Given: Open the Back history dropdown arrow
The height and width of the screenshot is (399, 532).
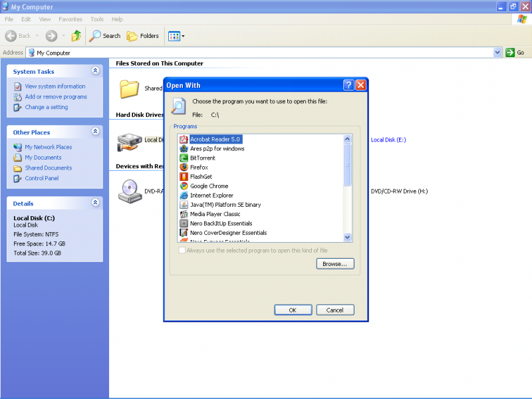Looking at the screenshot, I should (37, 36).
